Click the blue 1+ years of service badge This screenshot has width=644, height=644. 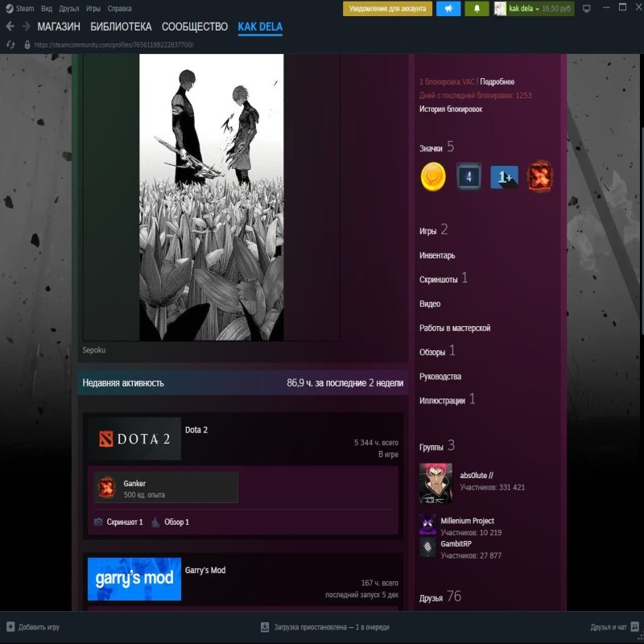(503, 176)
